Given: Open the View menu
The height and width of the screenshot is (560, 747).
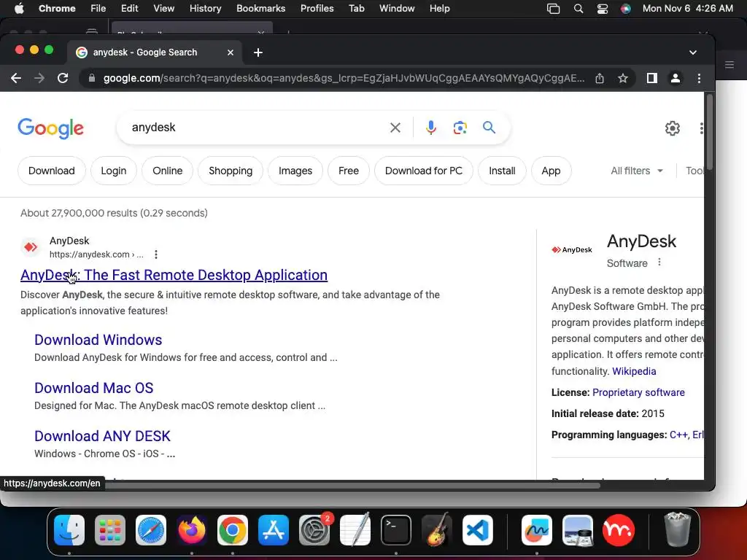Looking at the screenshot, I should tap(164, 9).
